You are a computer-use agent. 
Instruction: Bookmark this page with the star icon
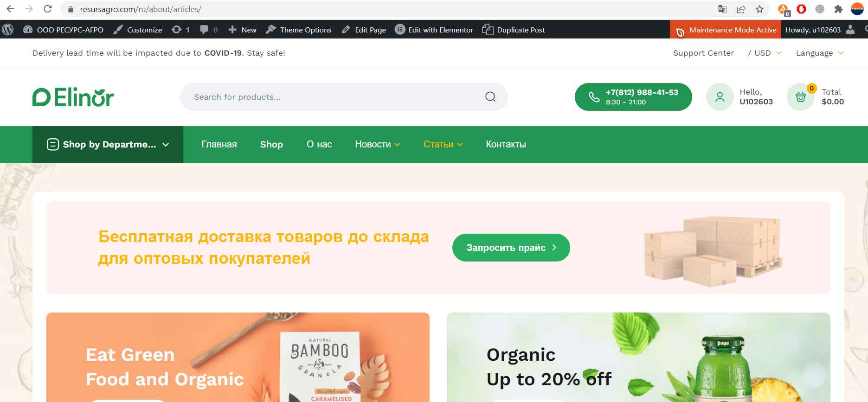759,9
